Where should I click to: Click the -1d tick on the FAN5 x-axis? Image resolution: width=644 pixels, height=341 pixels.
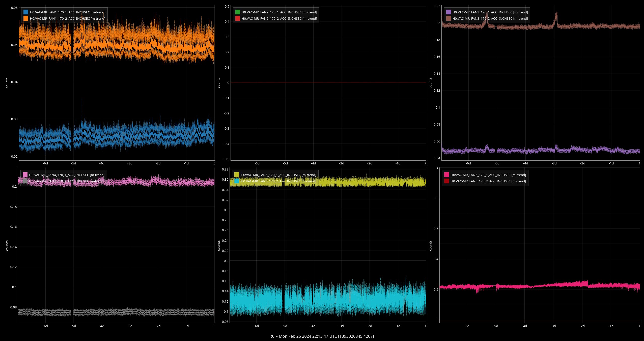click(398, 326)
